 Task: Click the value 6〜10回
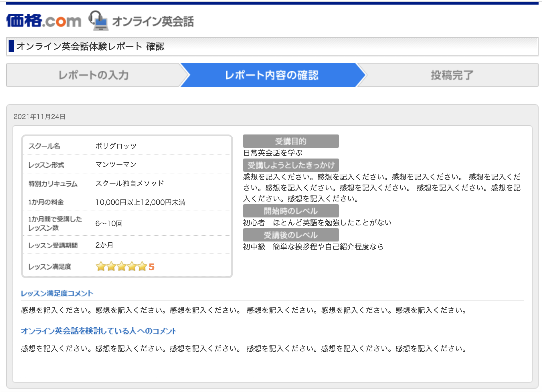pos(109,223)
